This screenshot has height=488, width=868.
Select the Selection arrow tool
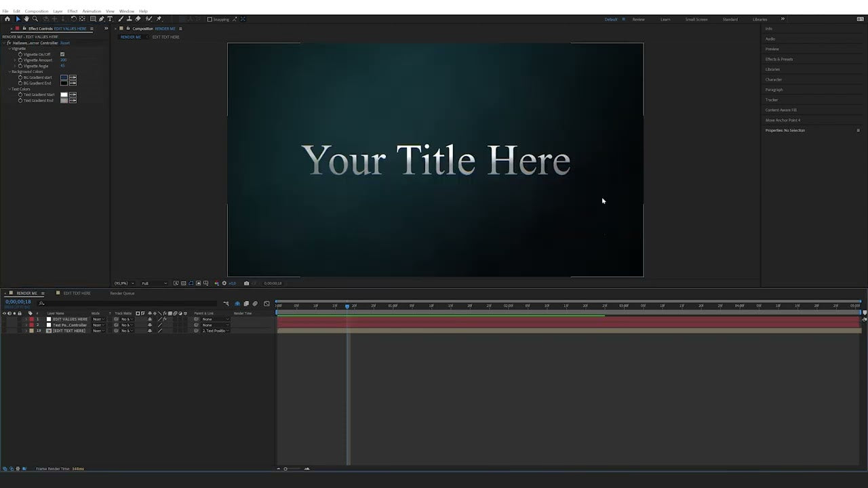point(18,19)
